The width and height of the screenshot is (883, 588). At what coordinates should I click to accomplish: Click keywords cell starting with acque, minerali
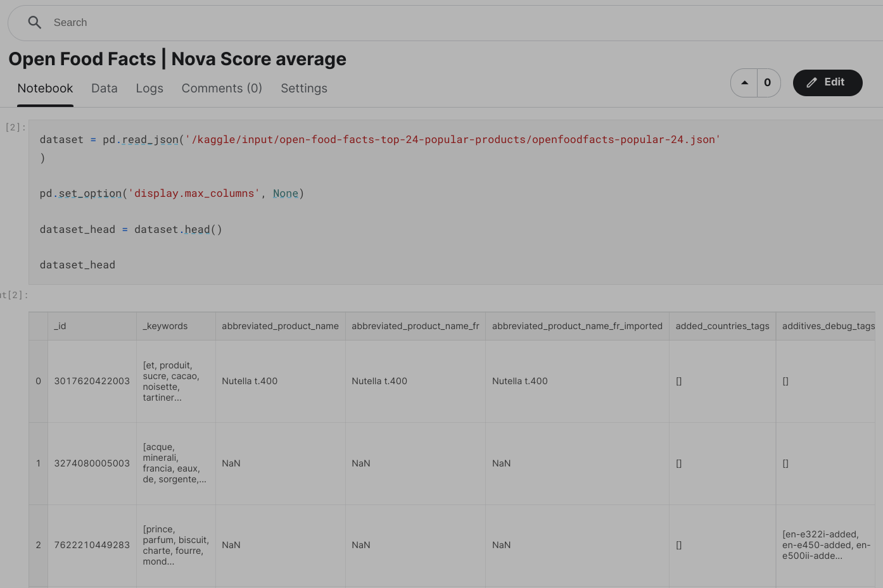[176, 463]
